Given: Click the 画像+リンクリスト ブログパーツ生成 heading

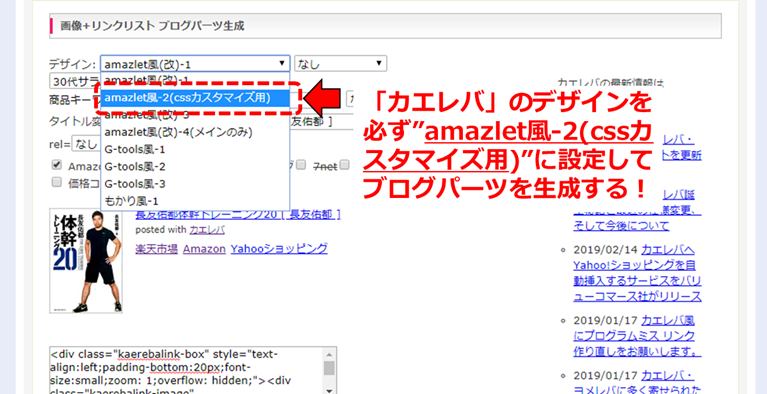Looking at the screenshot, I should pyautogui.click(x=152, y=26).
